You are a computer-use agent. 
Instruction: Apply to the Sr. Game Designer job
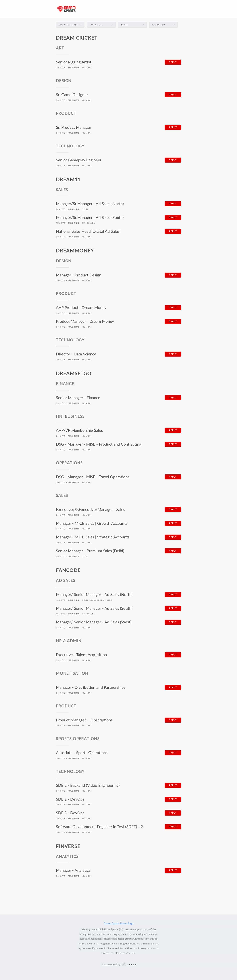[172, 95]
